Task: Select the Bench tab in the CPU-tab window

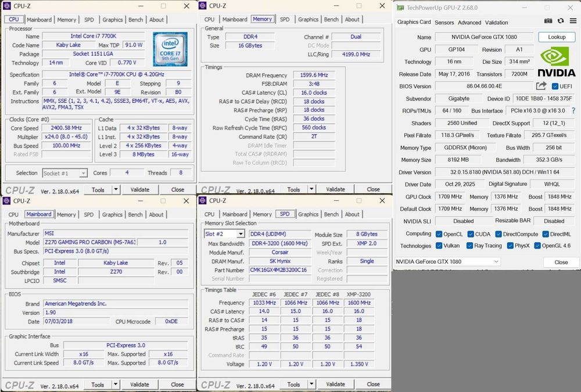Action: tap(135, 20)
